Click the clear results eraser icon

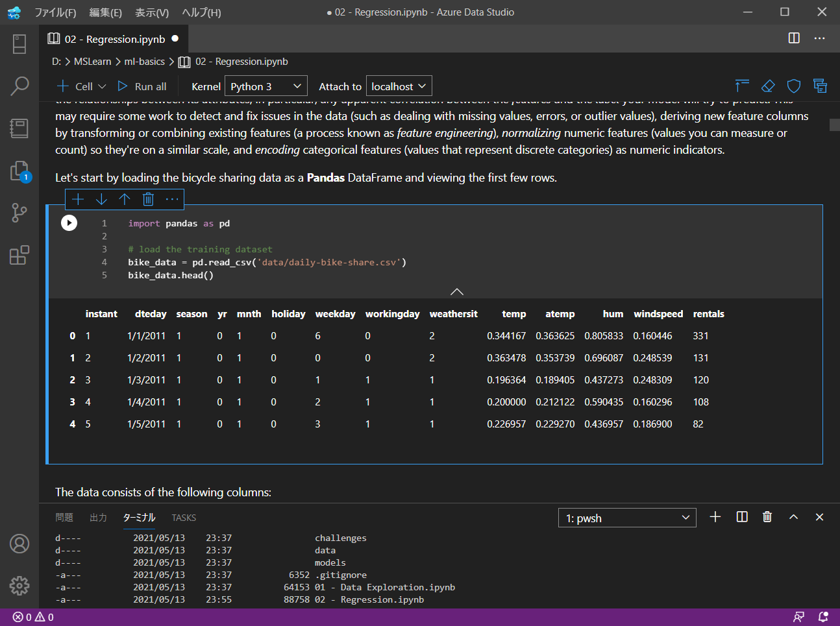[x=768, y=86]
